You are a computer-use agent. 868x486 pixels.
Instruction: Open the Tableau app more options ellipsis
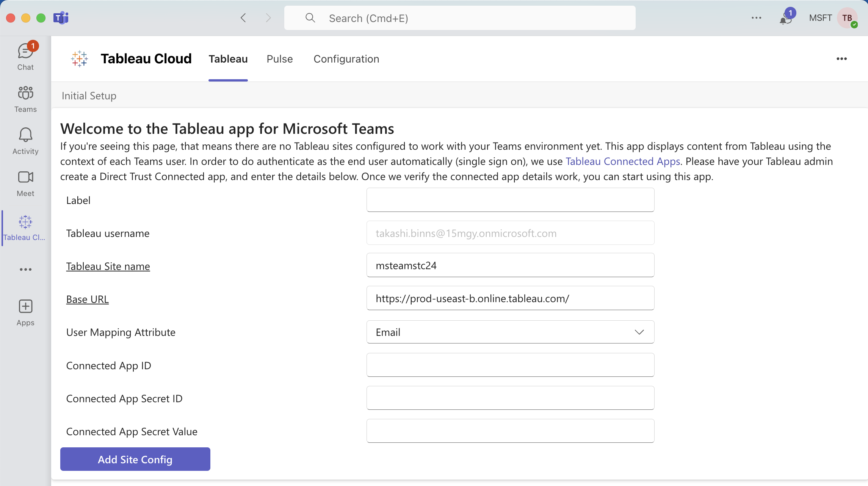(842, 59)
